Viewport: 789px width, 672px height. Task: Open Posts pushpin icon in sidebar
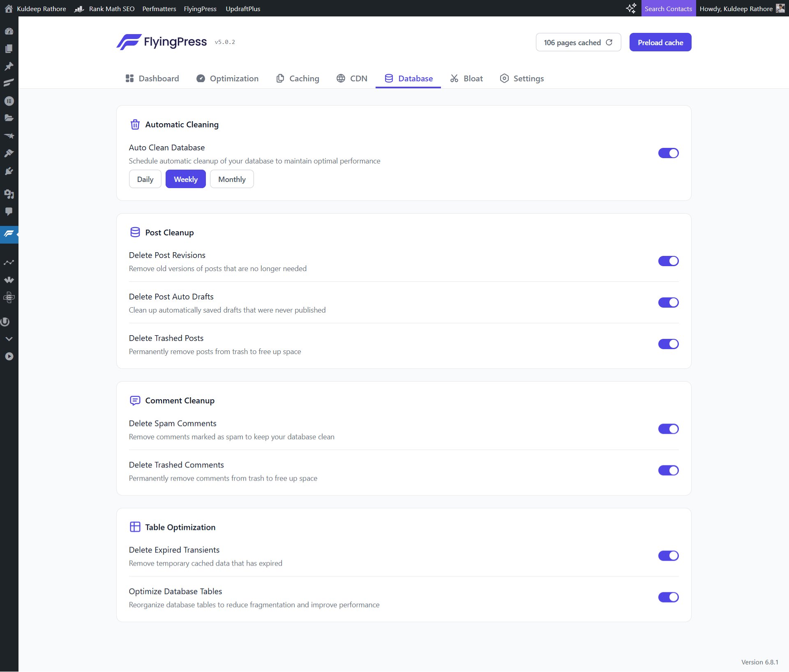9,66
